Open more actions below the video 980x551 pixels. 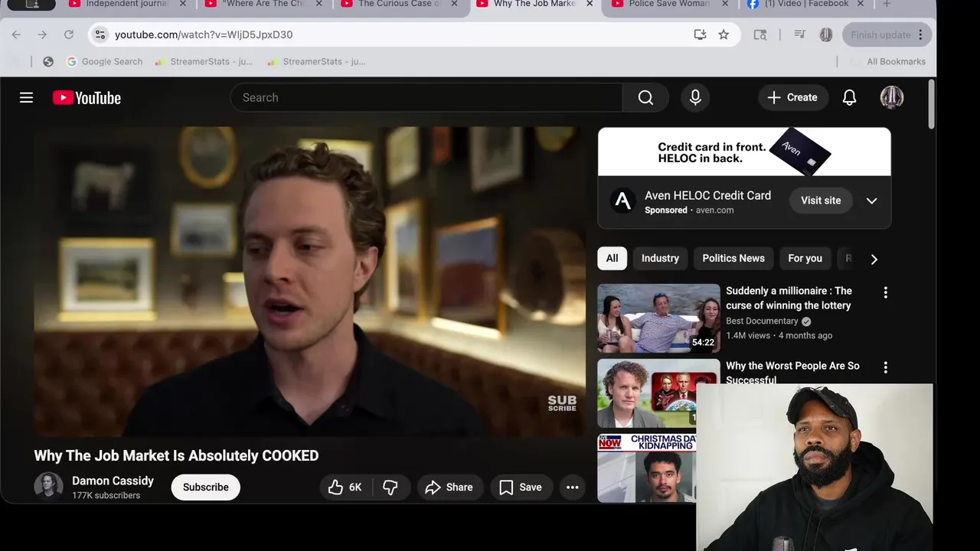[x=572, y=487]
